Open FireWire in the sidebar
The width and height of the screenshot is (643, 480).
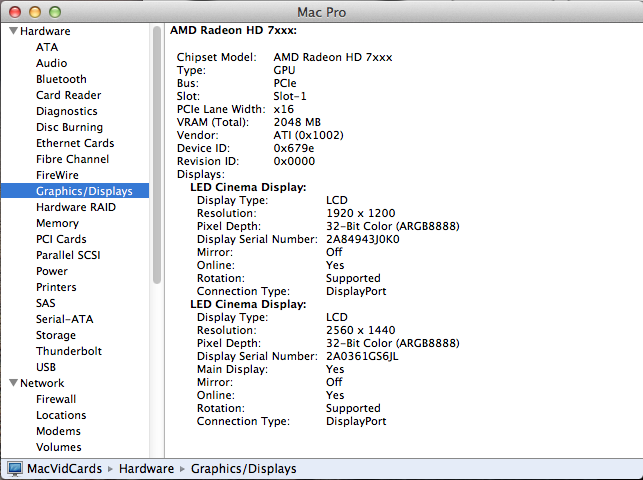click(57, 175)
